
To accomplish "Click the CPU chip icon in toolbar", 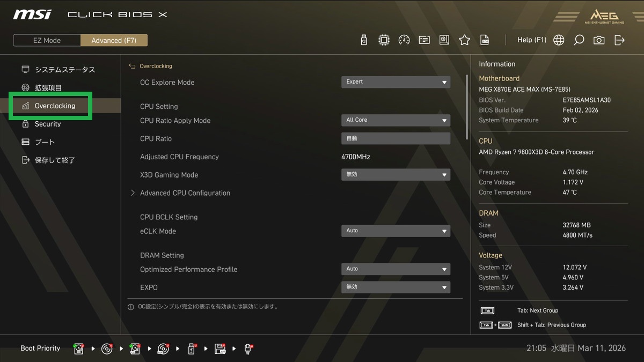I will (384, 40).
